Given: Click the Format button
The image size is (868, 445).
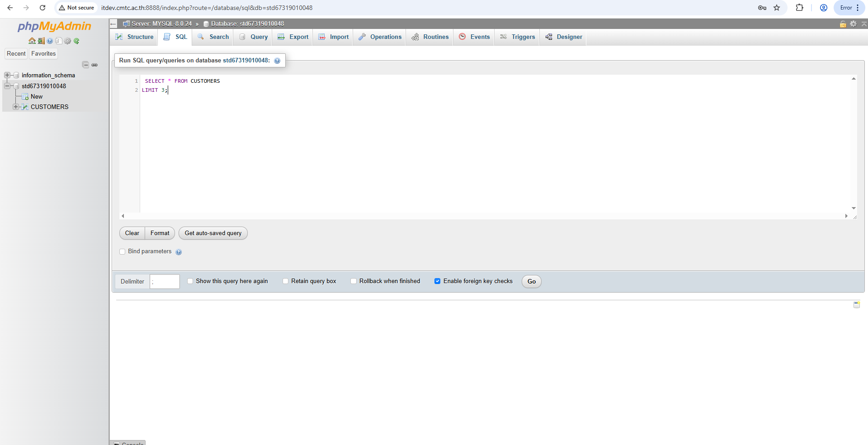Looking at the screenshot, I should tap(160, 233).
